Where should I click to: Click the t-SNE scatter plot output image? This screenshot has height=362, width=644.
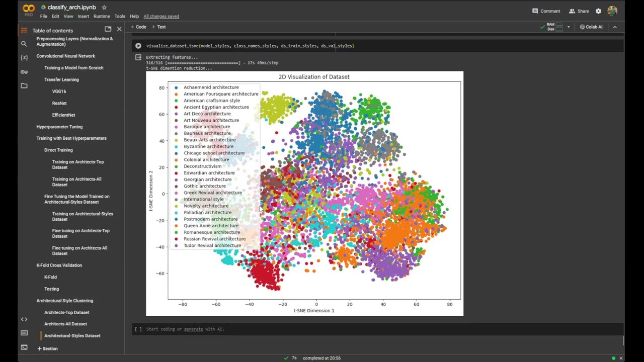pyautogui.click(x=304, y=194)
